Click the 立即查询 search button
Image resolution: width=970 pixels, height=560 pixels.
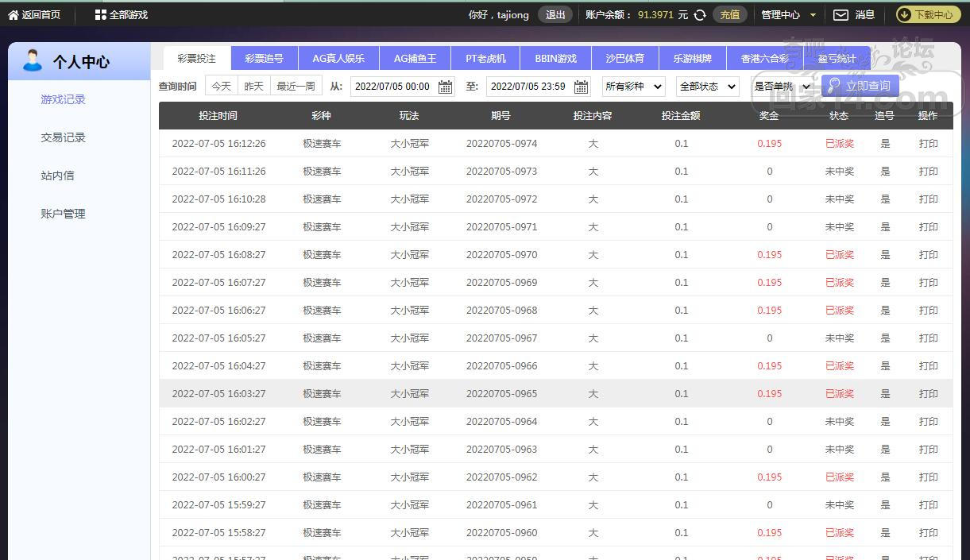860,86
